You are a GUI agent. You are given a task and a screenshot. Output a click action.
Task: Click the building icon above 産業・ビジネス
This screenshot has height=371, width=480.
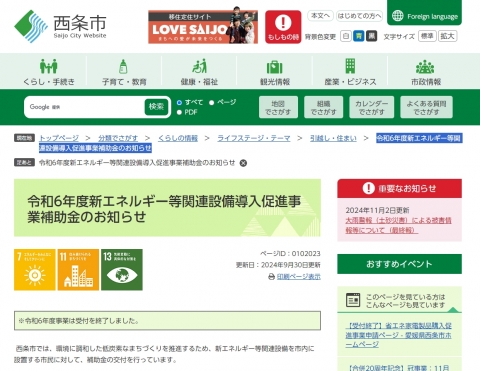(350, 66)
